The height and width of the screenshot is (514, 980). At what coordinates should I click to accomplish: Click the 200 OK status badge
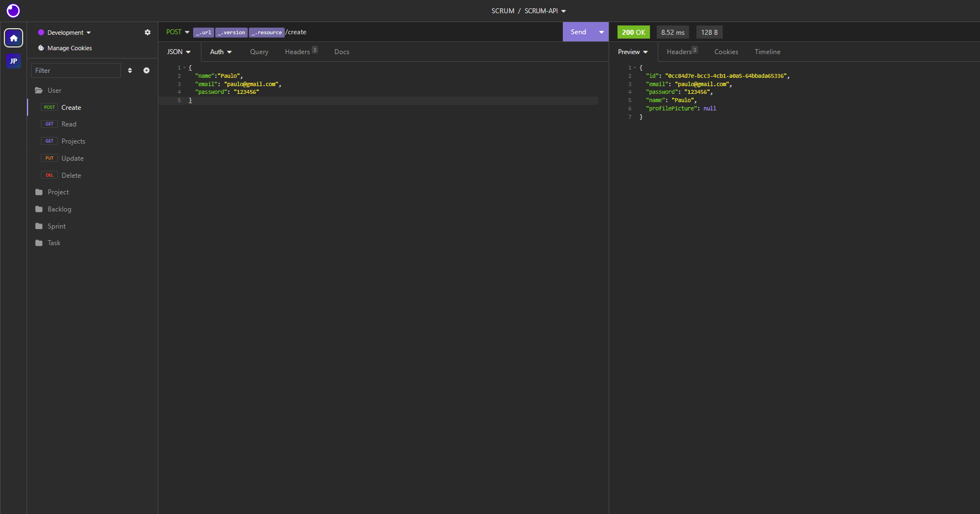tap(633, 32)
